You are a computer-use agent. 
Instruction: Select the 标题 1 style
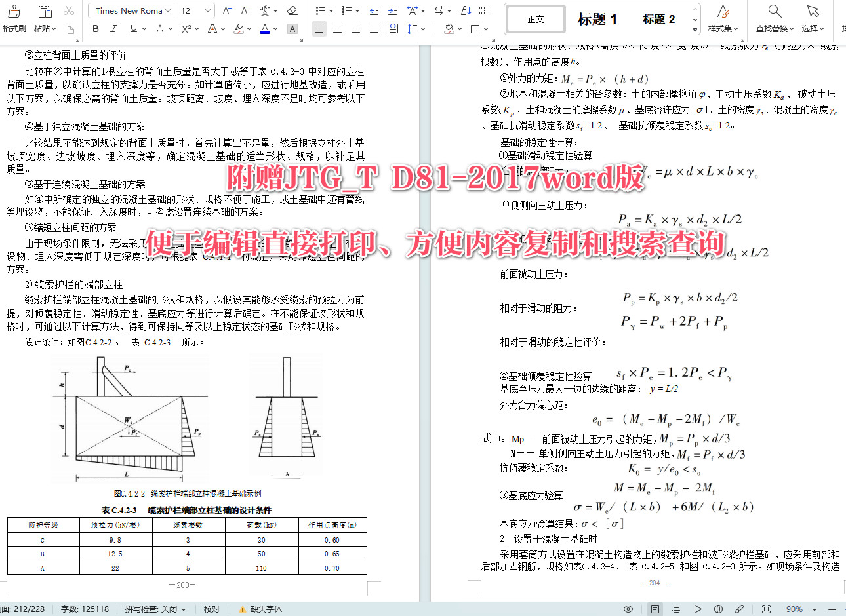(x=597, y=18)
